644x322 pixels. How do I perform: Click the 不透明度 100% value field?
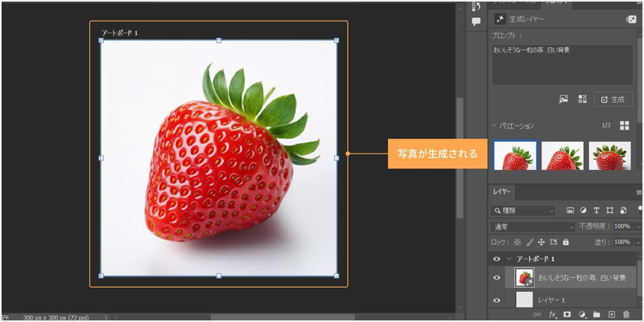[x=623, y=227]
